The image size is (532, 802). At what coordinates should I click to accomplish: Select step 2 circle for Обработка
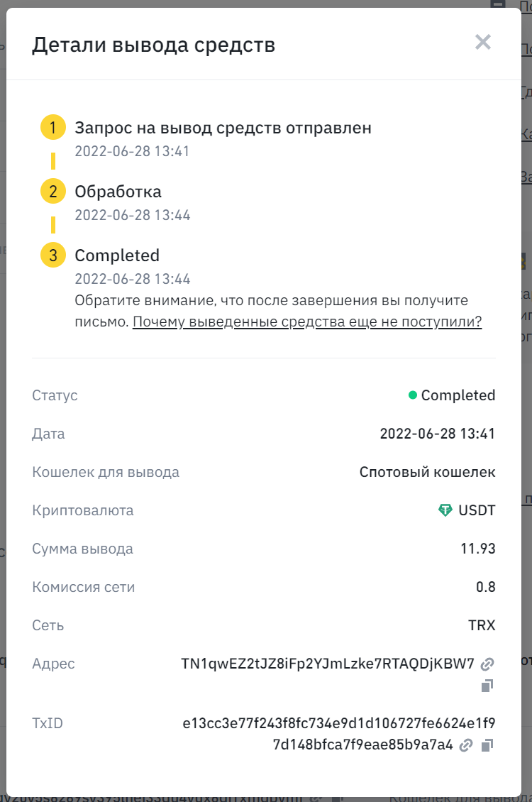point(53,192)
